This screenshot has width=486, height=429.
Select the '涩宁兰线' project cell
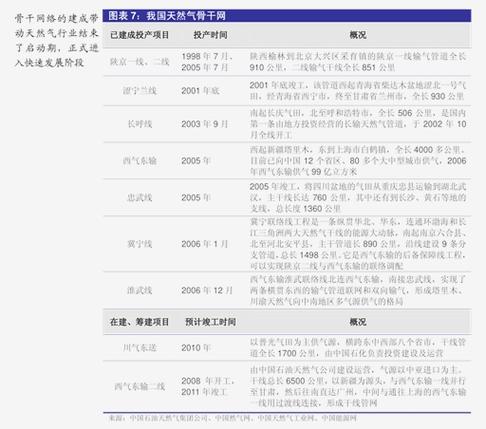pyautogui.click(x=140, y=91)
